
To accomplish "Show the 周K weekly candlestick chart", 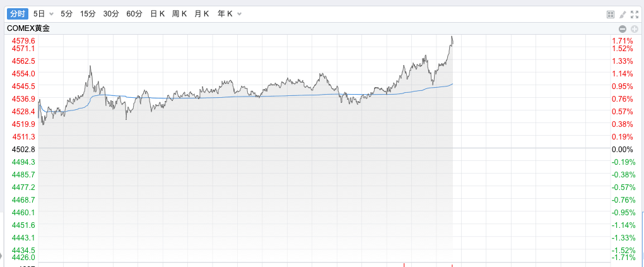I will point(180,13).
